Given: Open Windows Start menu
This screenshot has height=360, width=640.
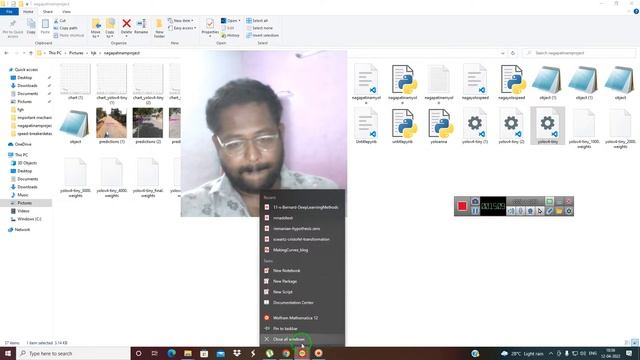Looking at the screenshot, I should click(8, 353).
